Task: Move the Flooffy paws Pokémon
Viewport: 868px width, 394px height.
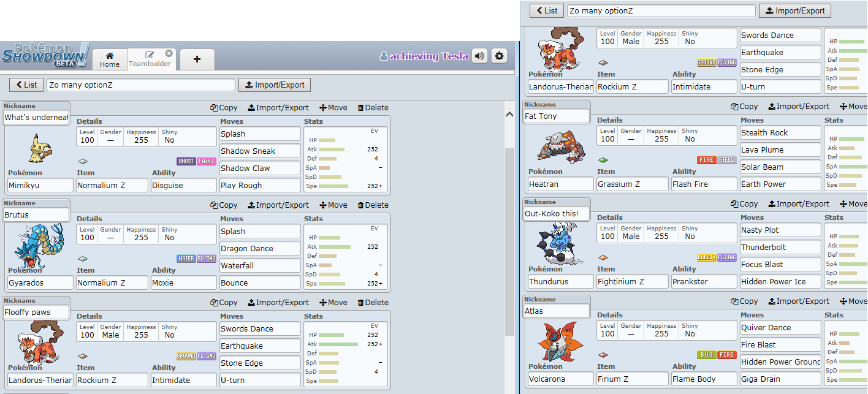Action: pos(333,303)
